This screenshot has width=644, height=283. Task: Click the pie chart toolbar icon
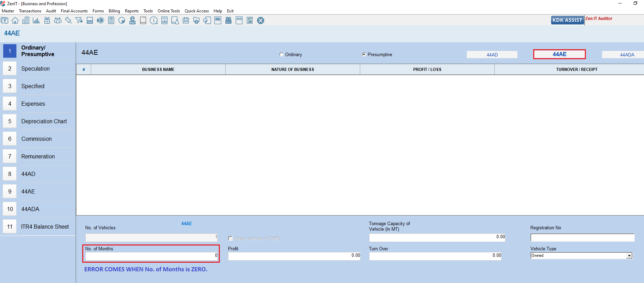point(122,21)
